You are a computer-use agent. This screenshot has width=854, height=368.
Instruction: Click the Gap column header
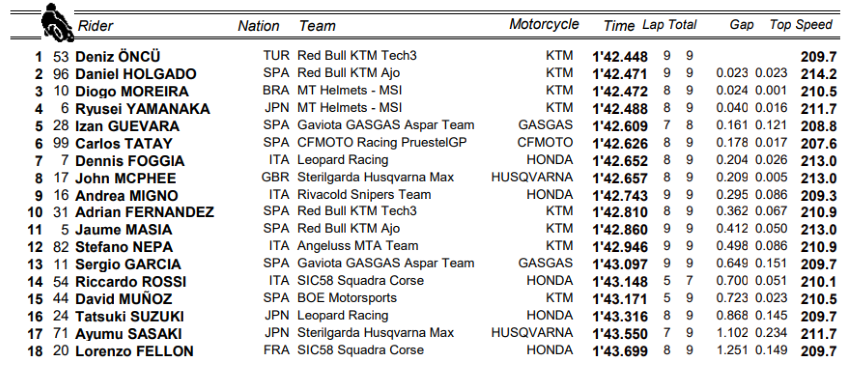(x=741, y=24)
